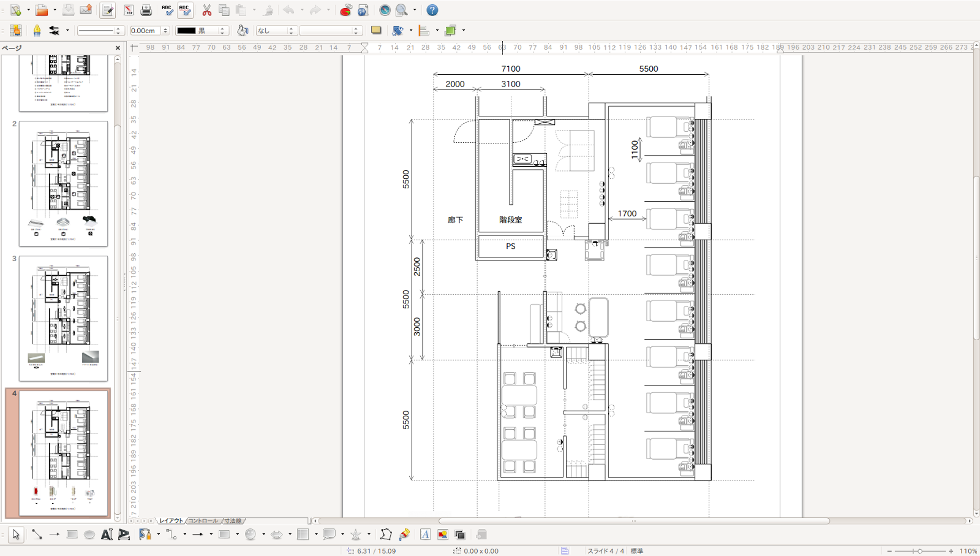980x556 pixels.
Task: Toggle Glue Points editing
Action: coord(404,535)
